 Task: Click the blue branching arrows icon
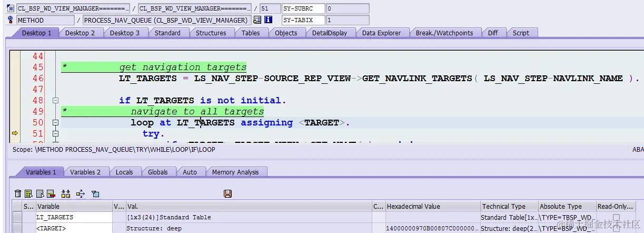(x=81, y=194)
